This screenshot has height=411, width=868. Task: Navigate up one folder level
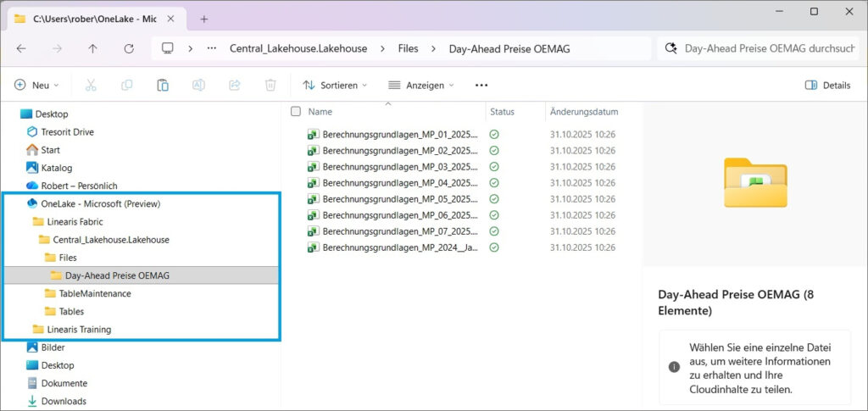click(93, 48)
